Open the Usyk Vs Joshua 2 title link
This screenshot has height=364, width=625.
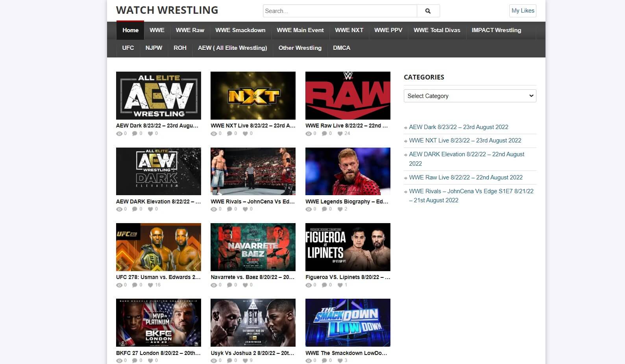coord(253,353)
